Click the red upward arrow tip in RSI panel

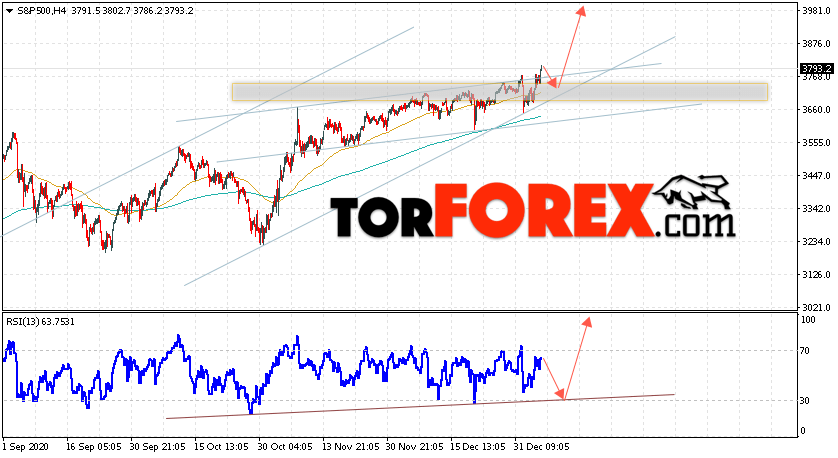click(x=587, y=322)
